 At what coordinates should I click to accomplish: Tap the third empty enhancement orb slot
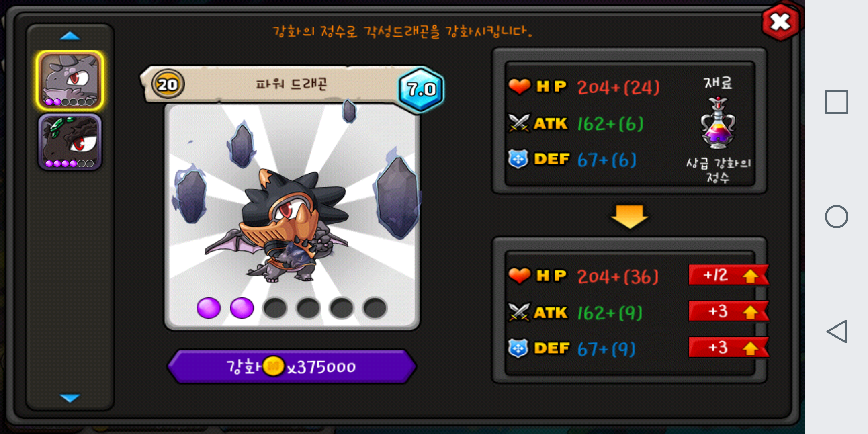[x=275, y=308]
